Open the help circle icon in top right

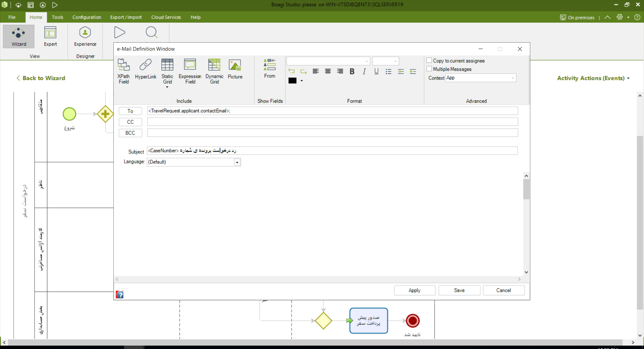point(637,17)
